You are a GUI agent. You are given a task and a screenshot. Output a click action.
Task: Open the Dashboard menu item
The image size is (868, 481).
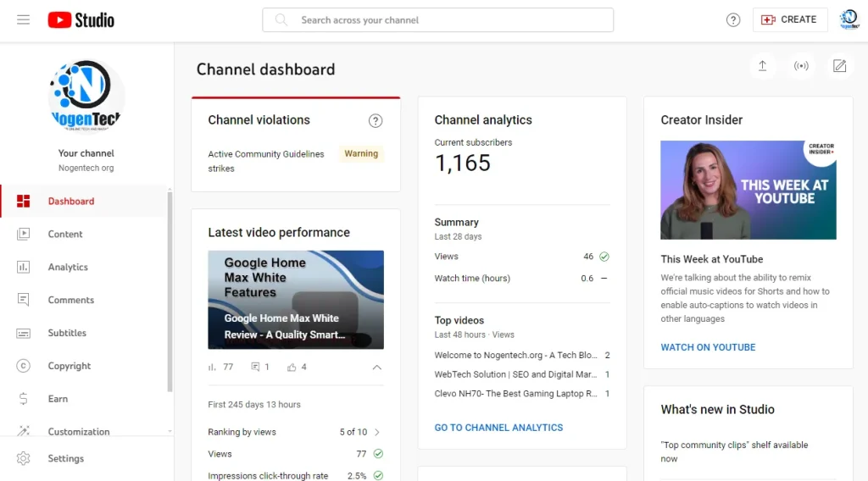tap(84, 202)
